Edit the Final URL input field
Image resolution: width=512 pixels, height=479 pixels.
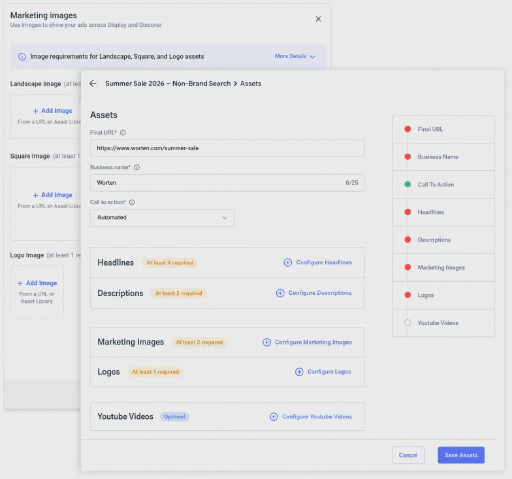pos(227,148)
